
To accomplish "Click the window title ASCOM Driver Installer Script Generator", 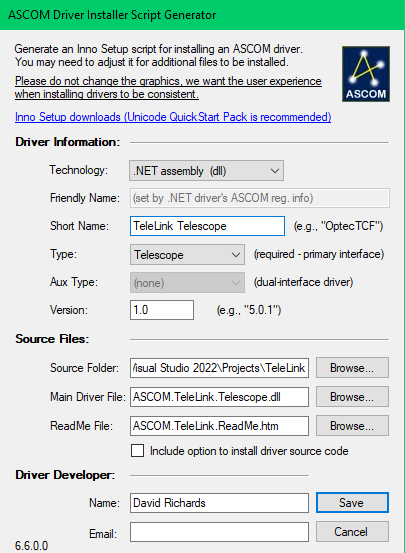I will click(112, 15).
